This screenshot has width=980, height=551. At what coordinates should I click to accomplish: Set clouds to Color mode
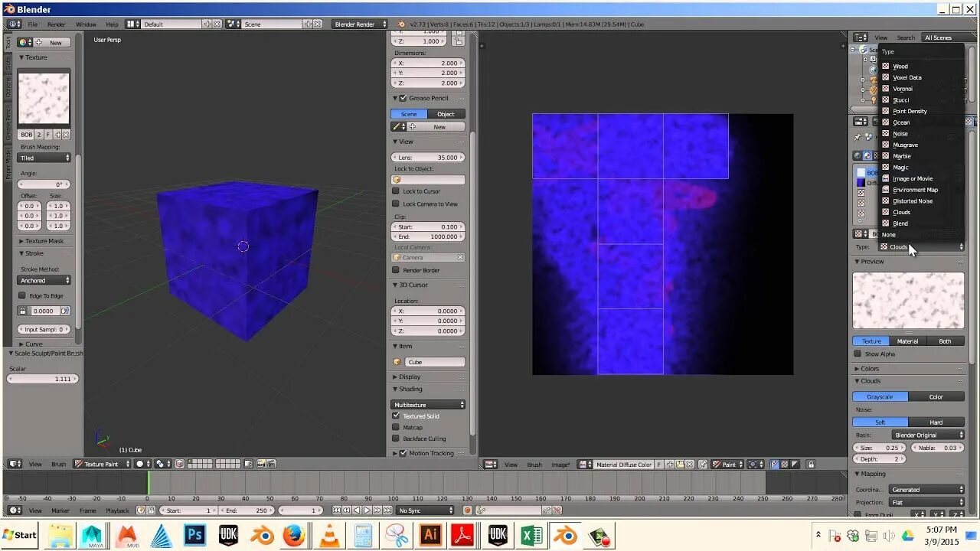click(936, 396)
